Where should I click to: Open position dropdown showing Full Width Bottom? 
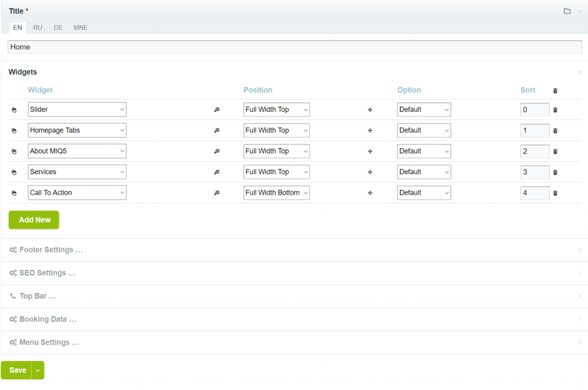(276, 193)
